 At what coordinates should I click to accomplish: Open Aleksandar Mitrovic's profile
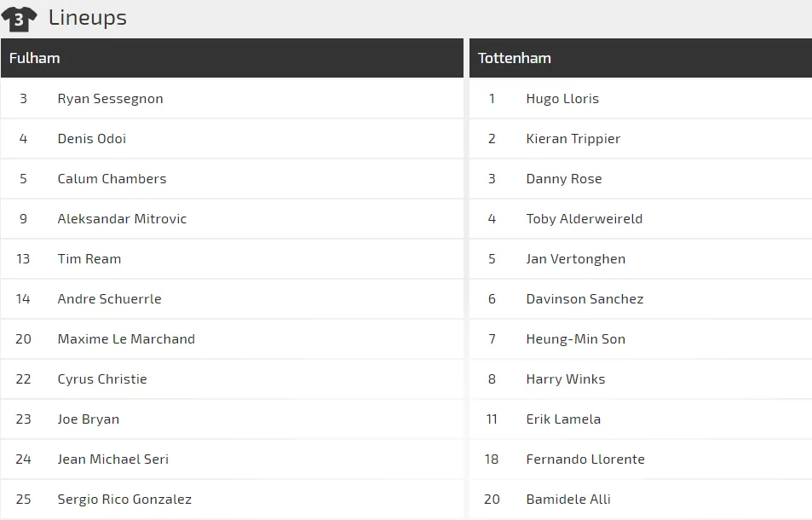pos(122,219)
